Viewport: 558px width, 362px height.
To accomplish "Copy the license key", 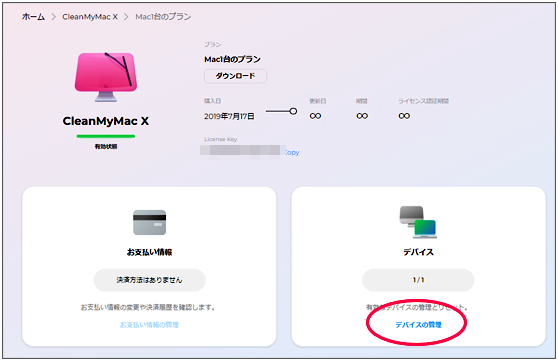I will (292, 152).
